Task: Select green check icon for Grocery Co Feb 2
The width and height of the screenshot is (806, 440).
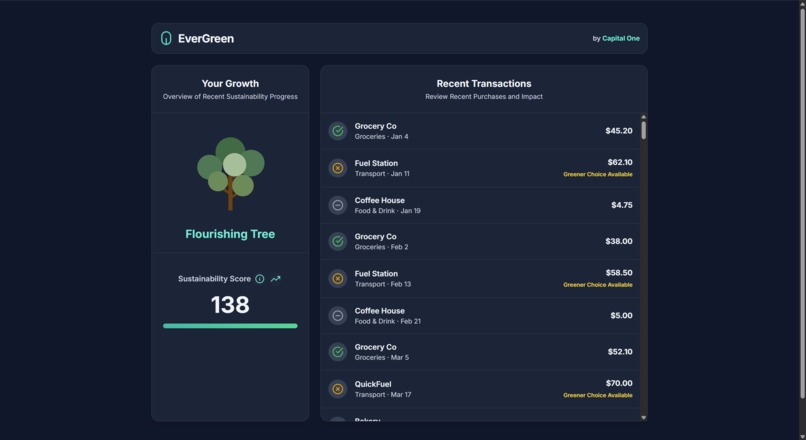Action: 338,241
